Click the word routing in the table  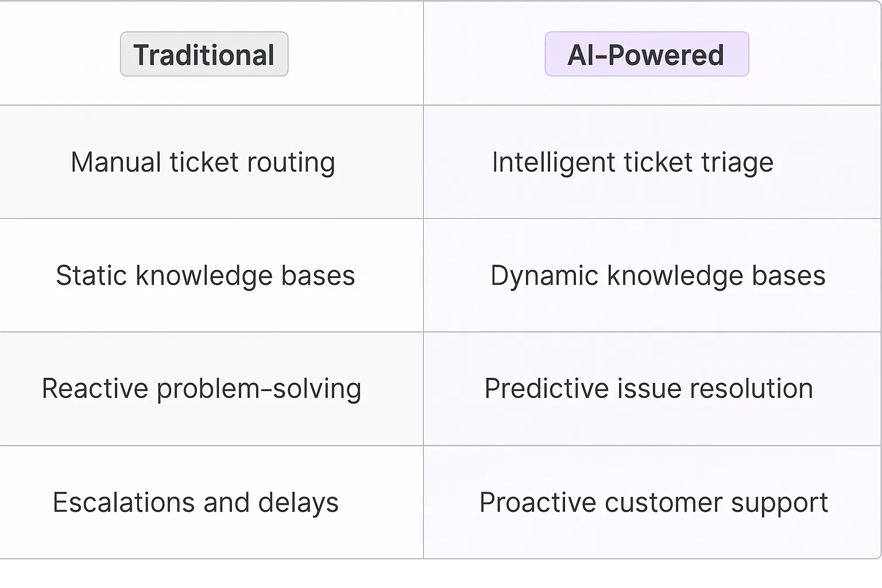pyautogui.click(x=291, y=163)
